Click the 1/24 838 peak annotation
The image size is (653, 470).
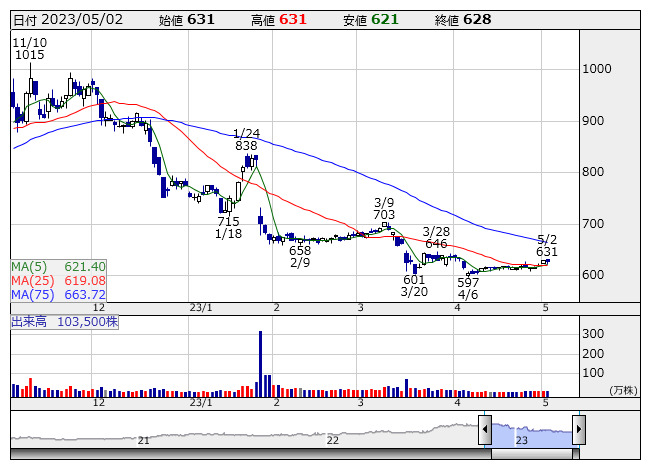(246, 139)
